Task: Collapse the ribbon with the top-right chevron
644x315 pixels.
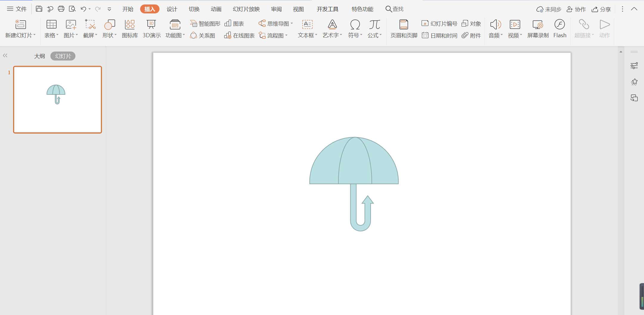Action: coord(634,9)
